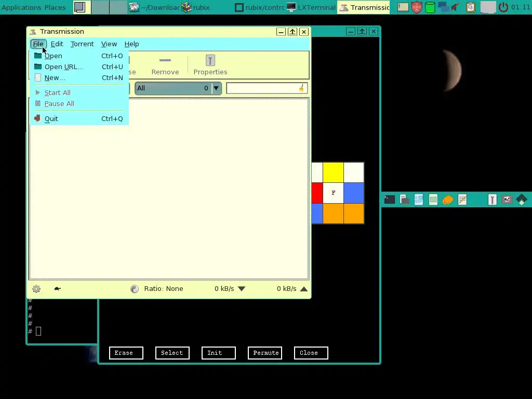Choose Open URL... from File menu
The height and width of the screenshot is (399, 532).
click(x=79, y=67)
